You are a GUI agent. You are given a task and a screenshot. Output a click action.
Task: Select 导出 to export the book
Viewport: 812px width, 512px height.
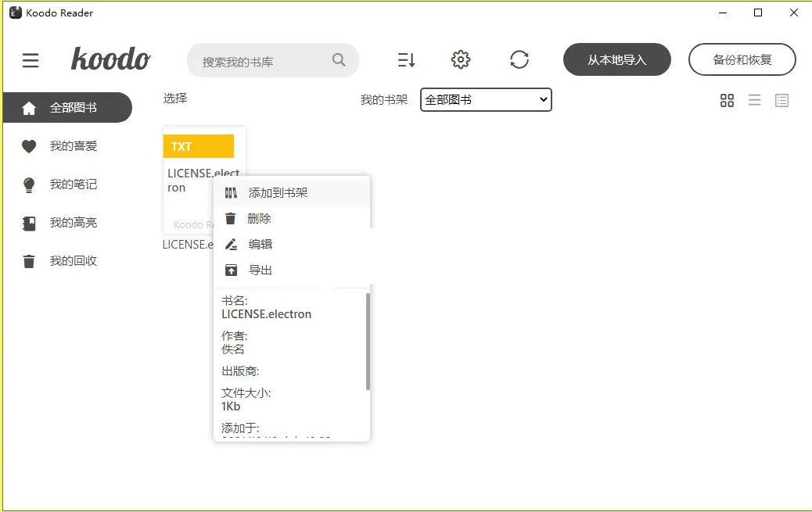[260, 270]
